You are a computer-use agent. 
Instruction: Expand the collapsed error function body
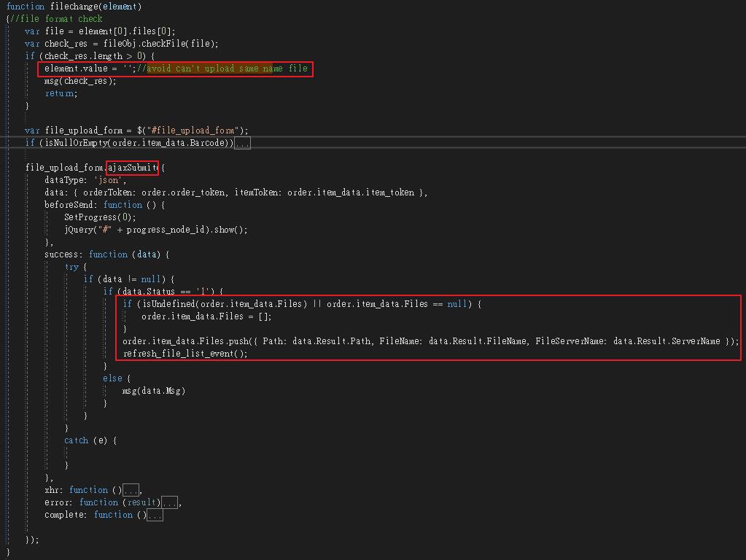pyautogui.click(x=169, y=502)
